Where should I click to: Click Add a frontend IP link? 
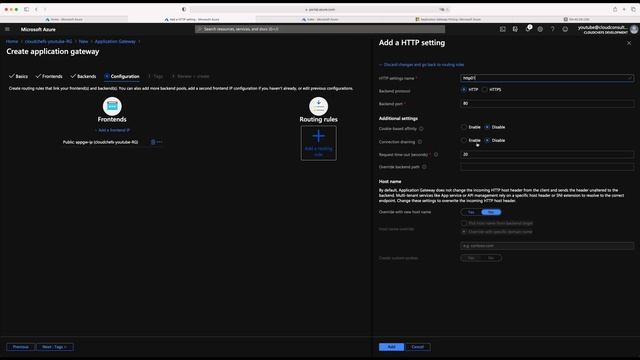[x=112, y=130]
